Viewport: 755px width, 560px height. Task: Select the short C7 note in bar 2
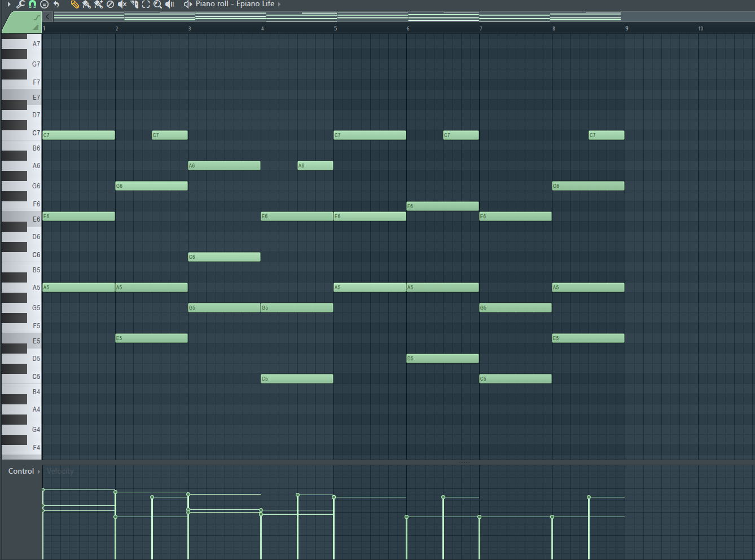point(170,135)
